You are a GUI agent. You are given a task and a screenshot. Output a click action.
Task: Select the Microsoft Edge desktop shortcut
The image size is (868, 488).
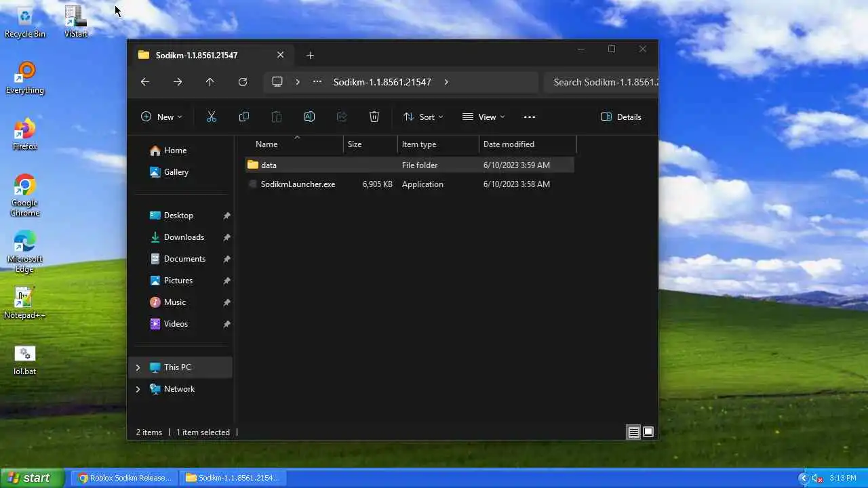25,252
